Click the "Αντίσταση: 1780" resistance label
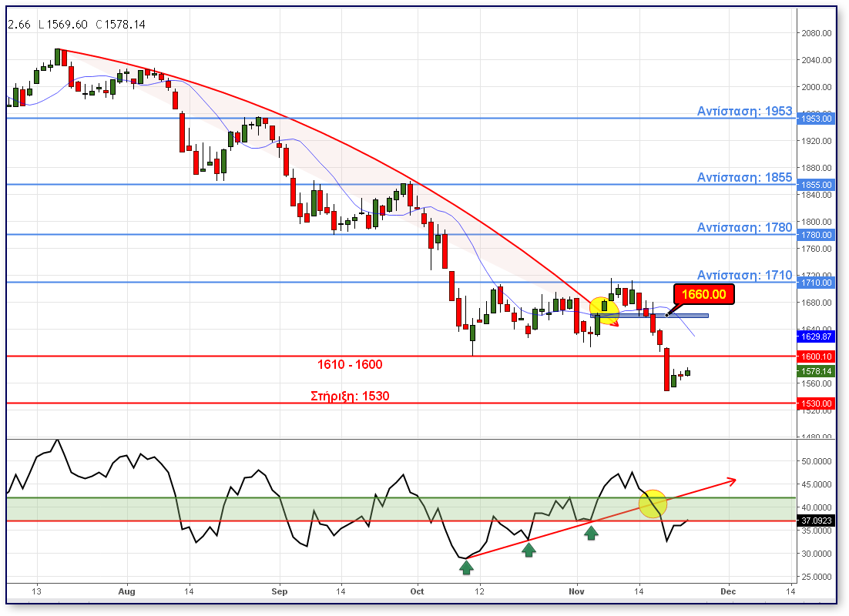 (744, 227)
